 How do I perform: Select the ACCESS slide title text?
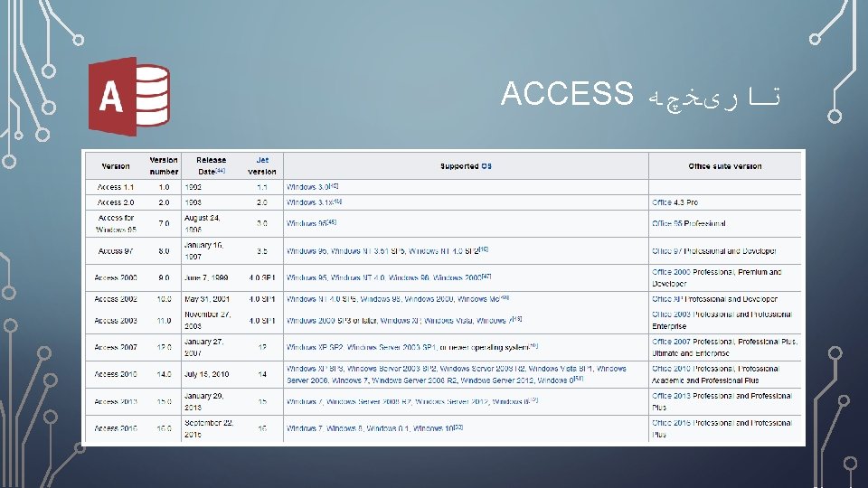[568, 93]
